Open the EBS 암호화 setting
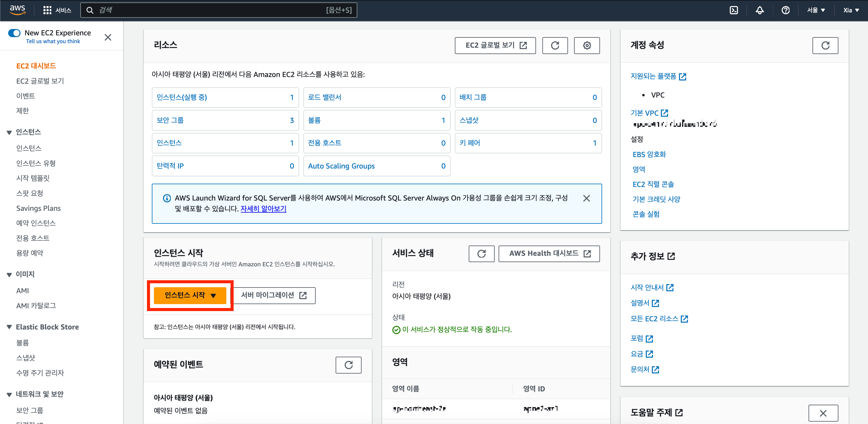Screen dimensions: 868x424 [649, 154]
